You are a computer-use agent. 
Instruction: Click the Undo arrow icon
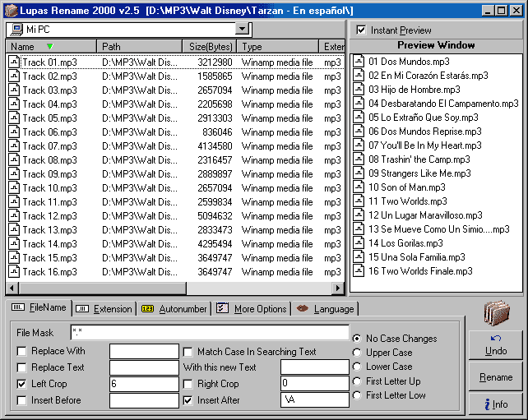(496, 339)
